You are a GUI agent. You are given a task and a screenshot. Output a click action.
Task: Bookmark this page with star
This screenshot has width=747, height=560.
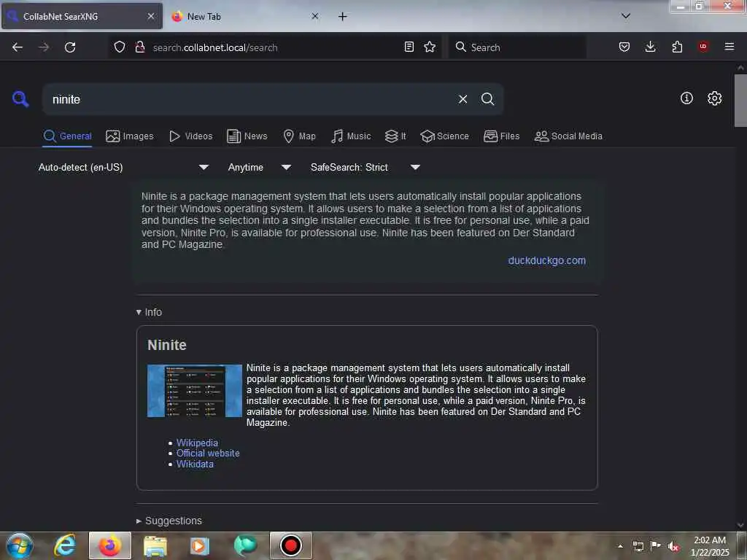coord(430,47)
